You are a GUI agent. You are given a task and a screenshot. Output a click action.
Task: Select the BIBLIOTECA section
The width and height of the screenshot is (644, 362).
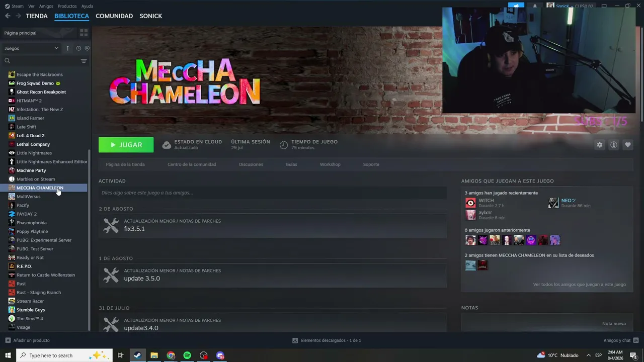click(71, 16)
